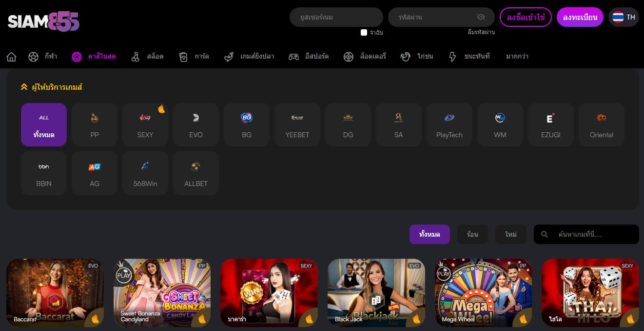Open the สล็อต slots menu item
The height and width of the screenshot is (331, 644).
pos(148,57)
